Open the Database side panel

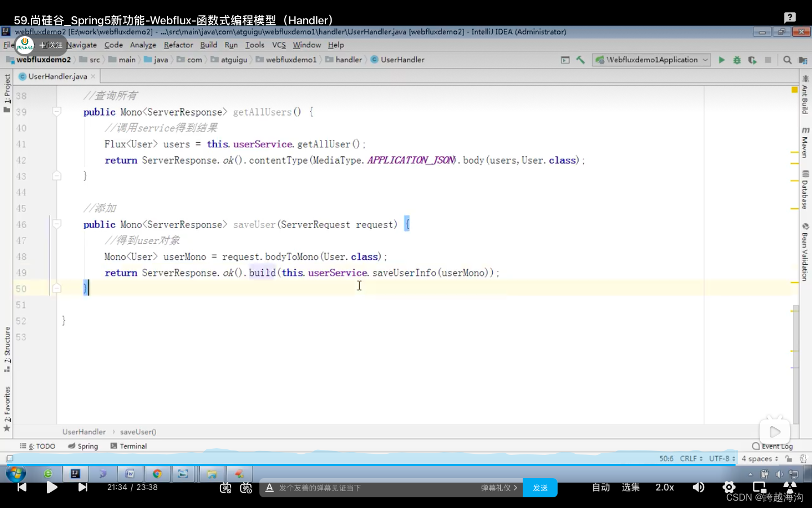point(805,190)
